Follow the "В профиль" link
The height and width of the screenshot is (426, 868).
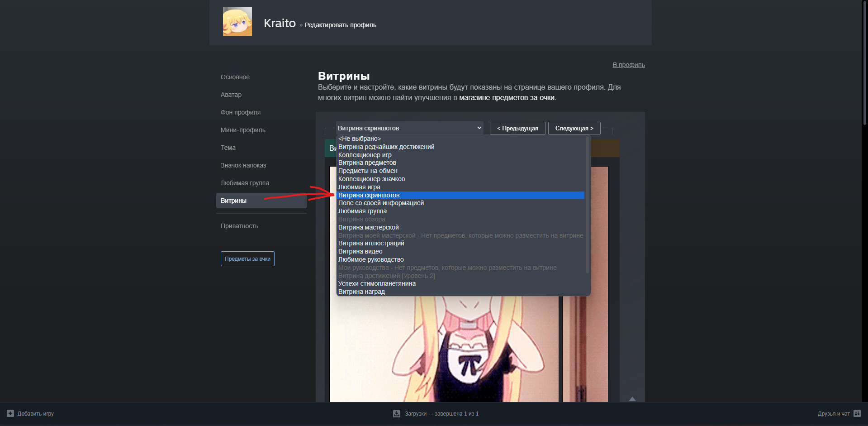[x=629, y=65]
